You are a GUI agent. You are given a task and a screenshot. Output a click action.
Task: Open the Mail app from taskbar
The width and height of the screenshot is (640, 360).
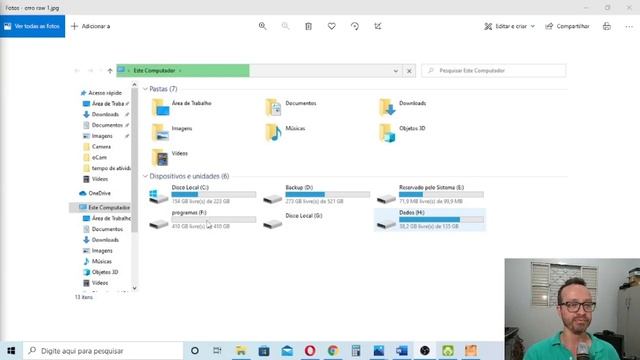coord(287,351)
